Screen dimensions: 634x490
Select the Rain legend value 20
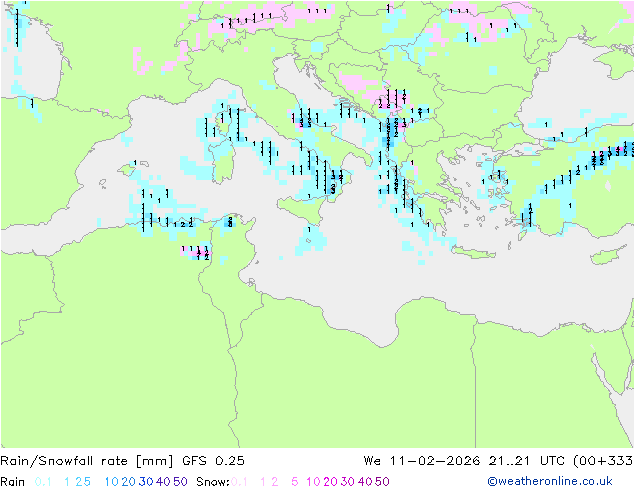tap(128, 482)
